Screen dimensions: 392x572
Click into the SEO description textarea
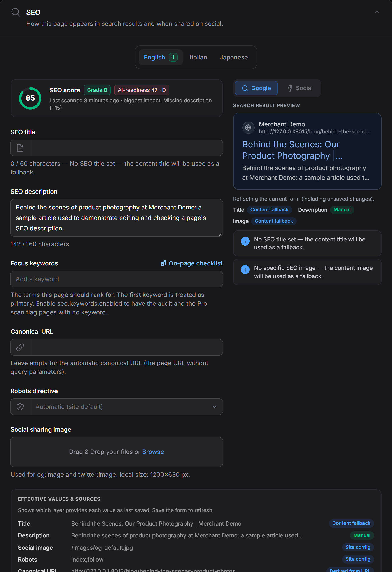(x=116, y=218)
